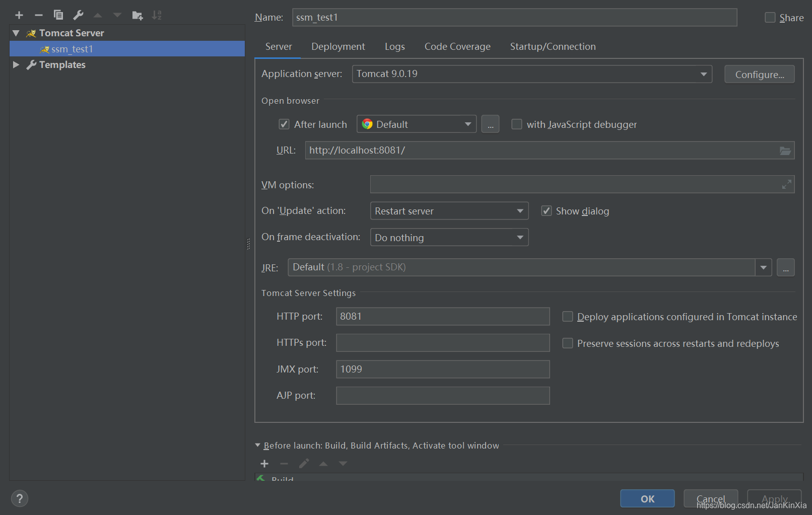Switch to the Server tab
The height and width of the screenshot is (515, 812).
pyautogui.click(x=279, y=47)
